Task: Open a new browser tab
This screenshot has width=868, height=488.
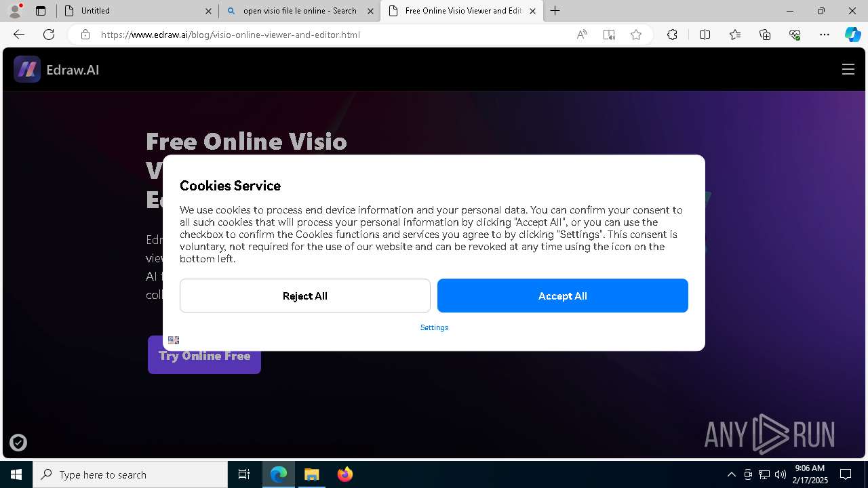Action: [x=555, y=11]
